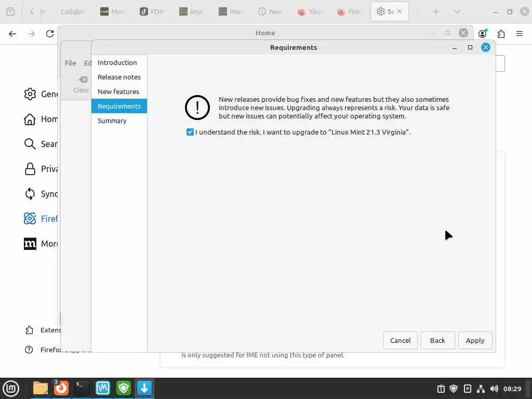This screenshot has height=399, width=532.
Task: Close the Settings tab
Action: click(x=400, y=11)
